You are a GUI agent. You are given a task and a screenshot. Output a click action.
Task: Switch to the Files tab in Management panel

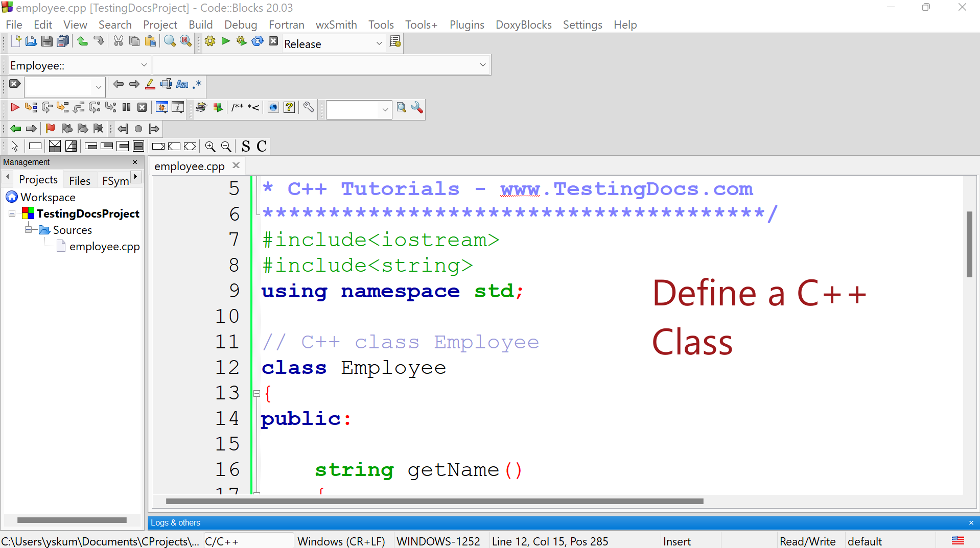pyautogui.click(x=80, y=180)
